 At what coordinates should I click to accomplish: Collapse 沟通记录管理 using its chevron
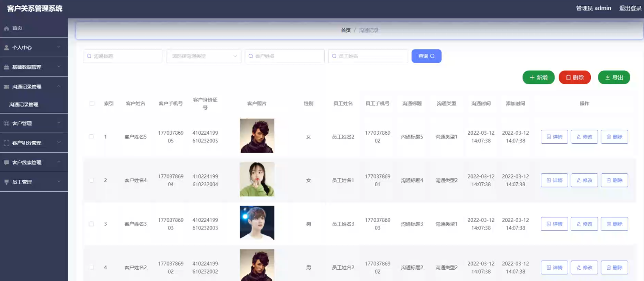[x=59, y=86]
